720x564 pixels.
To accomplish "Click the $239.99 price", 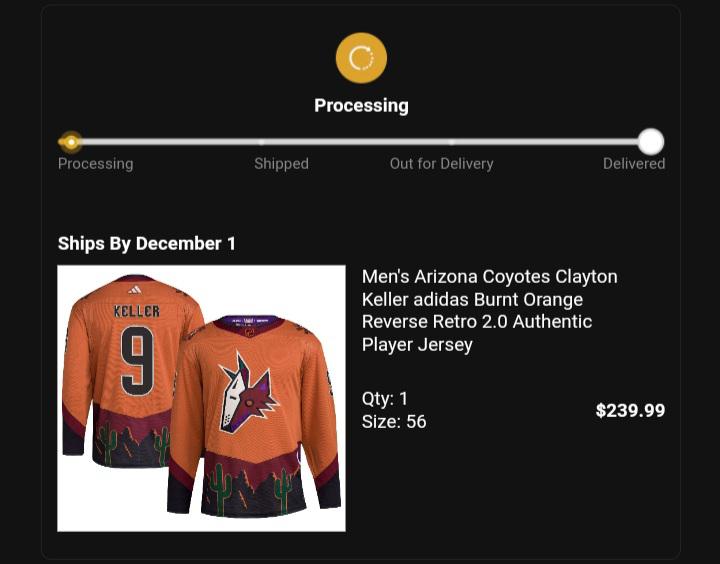I will (630, 410).
